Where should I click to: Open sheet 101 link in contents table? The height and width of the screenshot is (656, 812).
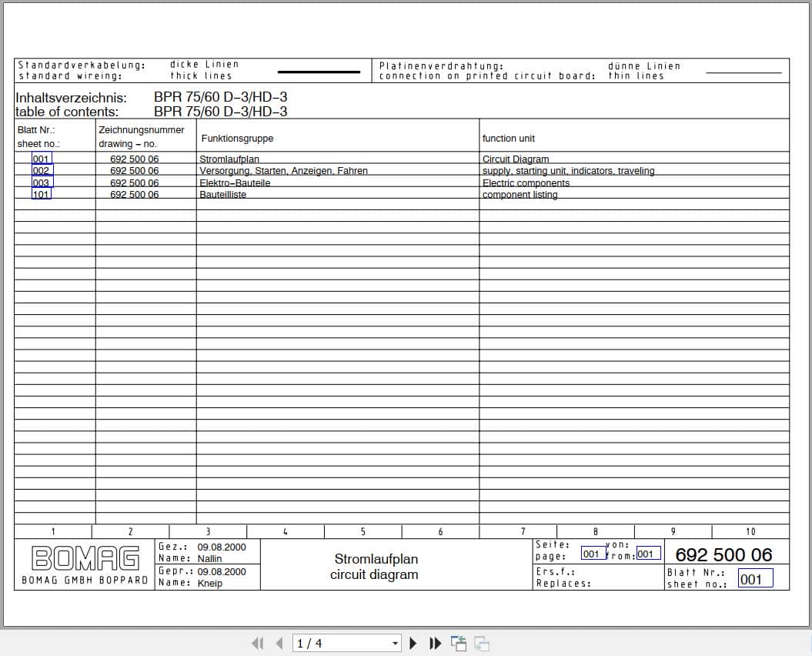tap(42, 194)
